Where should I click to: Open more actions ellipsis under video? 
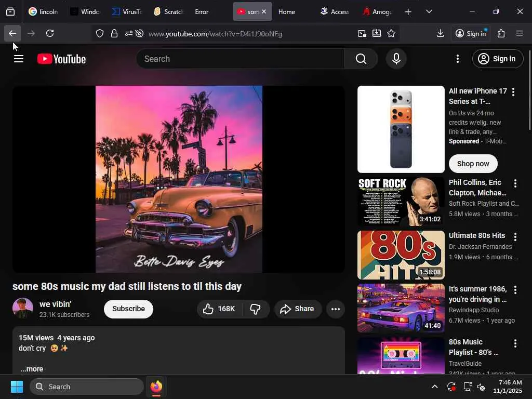pos(335,309)
